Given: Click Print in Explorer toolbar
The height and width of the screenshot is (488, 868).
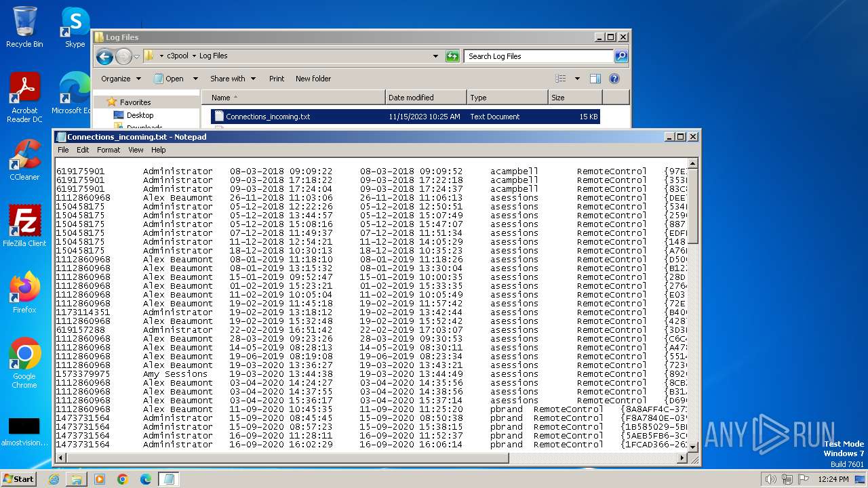Looking at the screenshot, I should point(277,79).
